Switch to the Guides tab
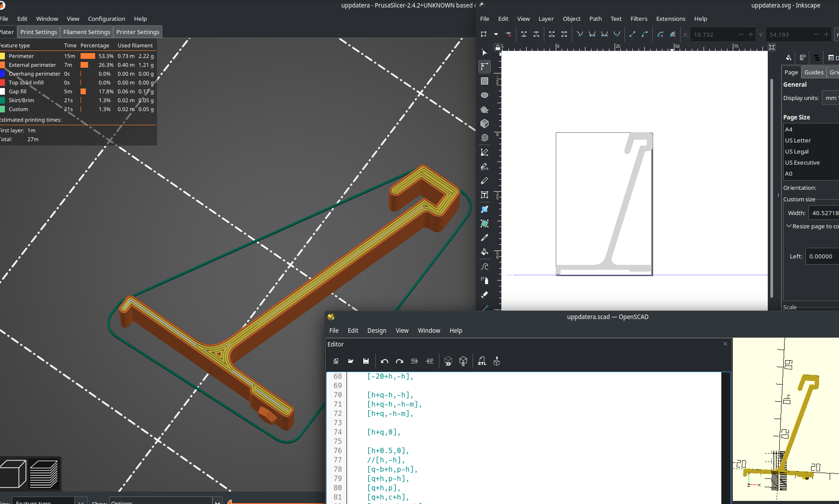The height and width of the screenshot is (504, 839). (814, 72)
